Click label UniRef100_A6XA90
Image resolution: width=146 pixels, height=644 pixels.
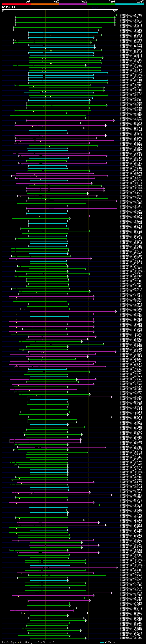131,42
